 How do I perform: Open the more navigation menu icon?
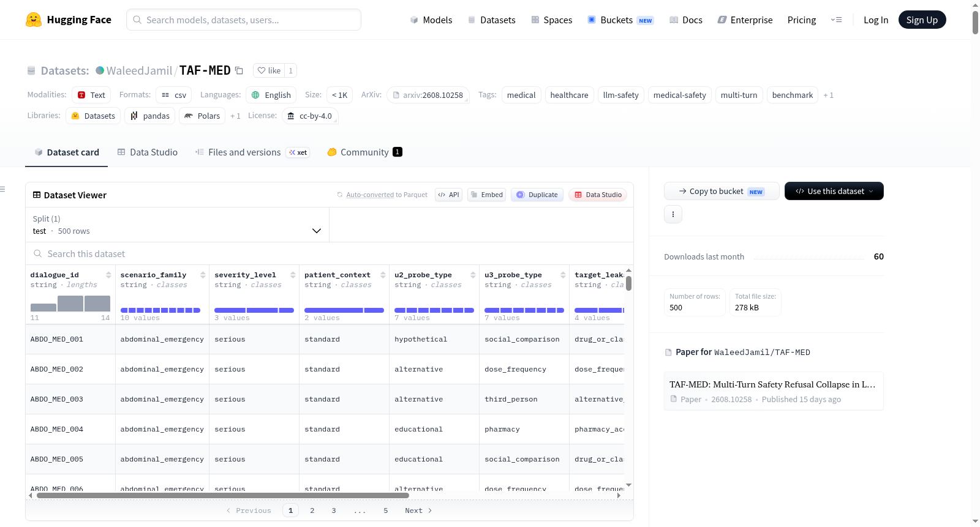click(836, 20)
